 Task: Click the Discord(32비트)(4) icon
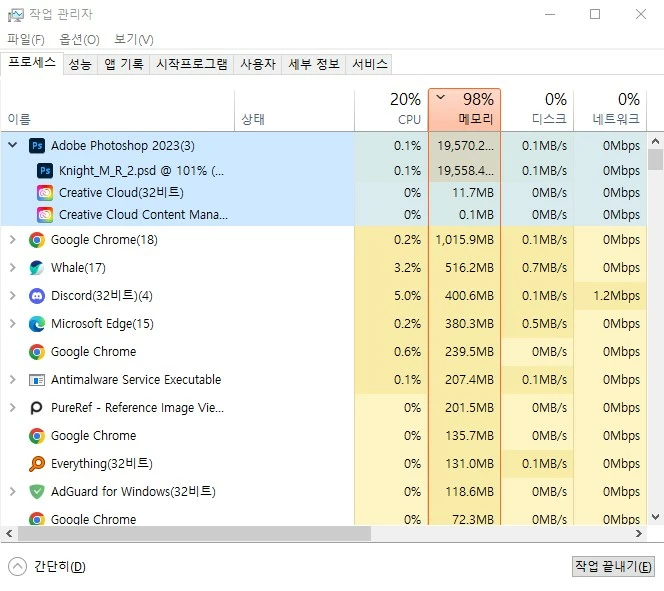coord(37,296)
